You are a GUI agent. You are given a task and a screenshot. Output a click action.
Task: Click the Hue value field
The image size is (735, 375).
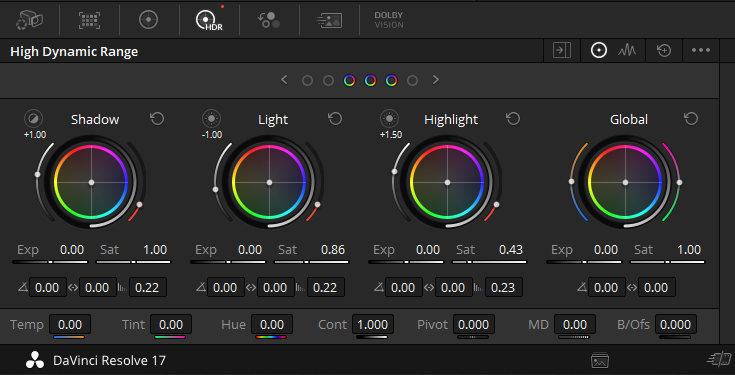point(271,324)
